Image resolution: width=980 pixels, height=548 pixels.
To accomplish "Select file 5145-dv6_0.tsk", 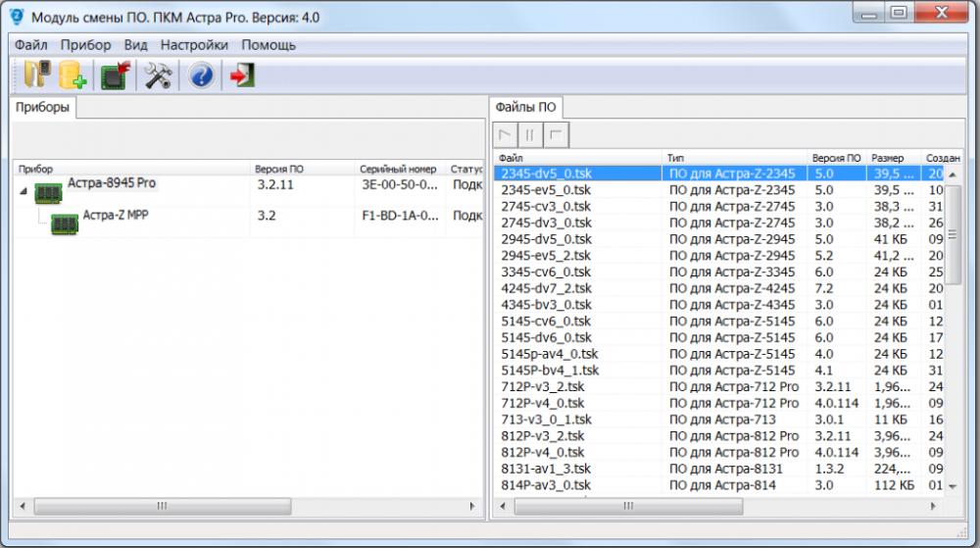I will click(546, 337).
